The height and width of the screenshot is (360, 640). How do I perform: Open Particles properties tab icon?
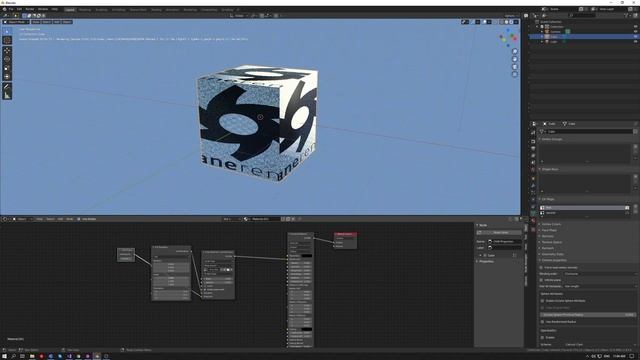pyautogui.click(x=533, y=193)
